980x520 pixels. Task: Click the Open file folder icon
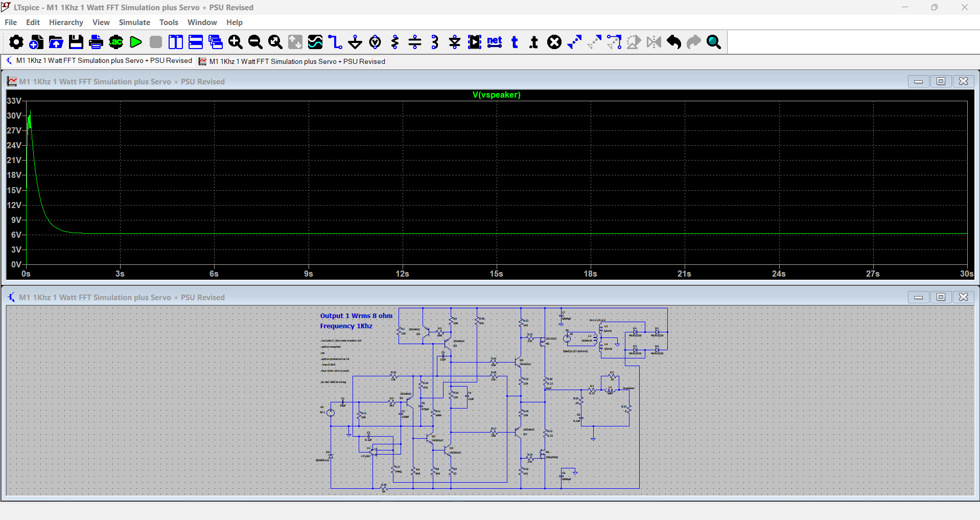[x=56, y=42]
